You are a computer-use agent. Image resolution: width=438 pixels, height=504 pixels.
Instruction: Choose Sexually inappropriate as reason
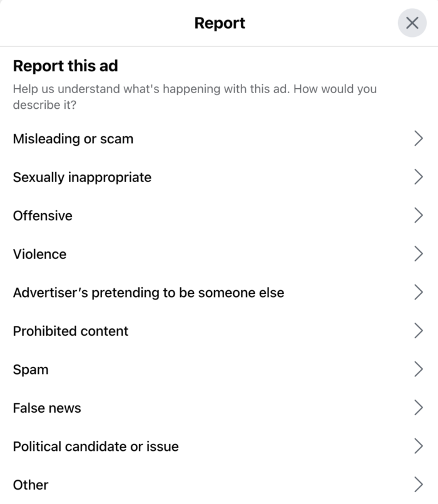click(82, 177)
